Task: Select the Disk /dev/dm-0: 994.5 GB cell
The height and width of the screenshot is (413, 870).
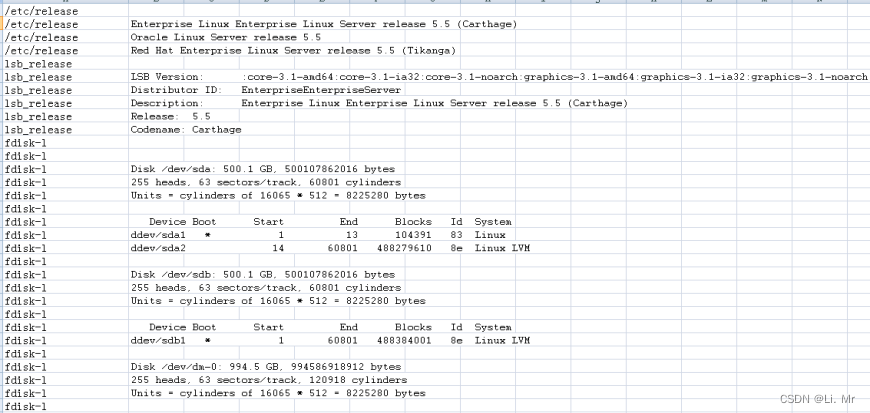Action: tap(266, 366)
